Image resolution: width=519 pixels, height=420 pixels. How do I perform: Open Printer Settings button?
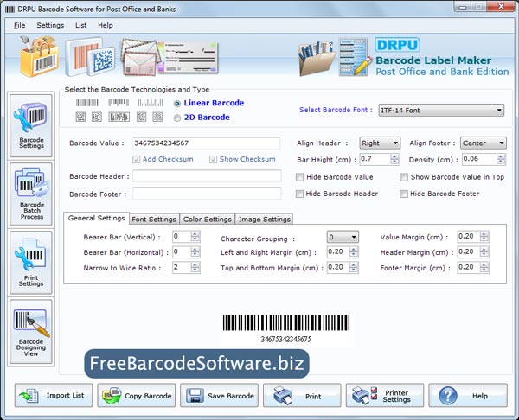coord(385,396)
